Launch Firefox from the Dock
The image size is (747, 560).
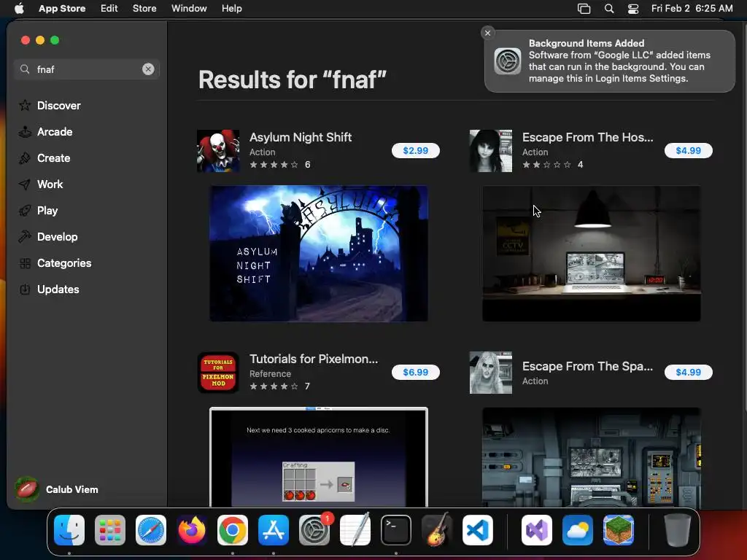click(x=192, y=530)
